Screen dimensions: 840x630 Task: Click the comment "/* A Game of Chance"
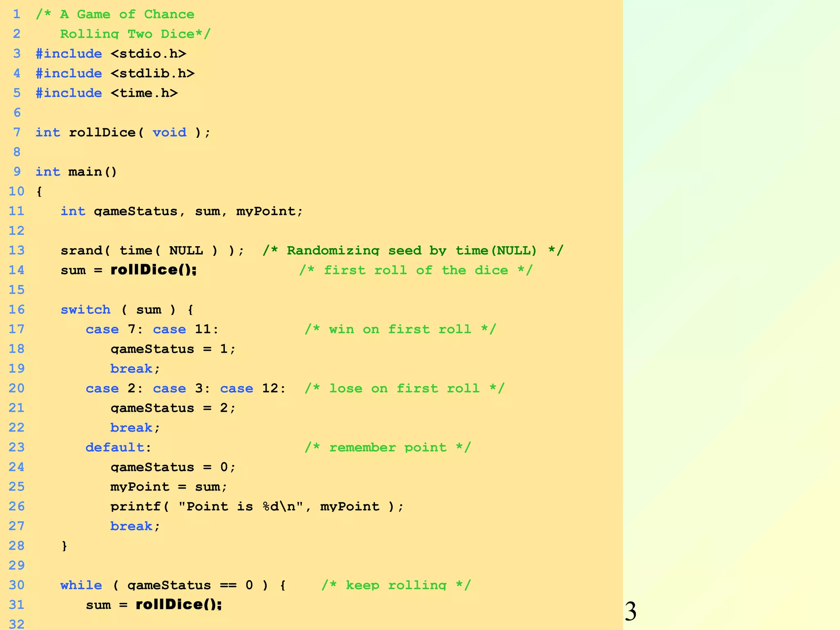[115, 14]
